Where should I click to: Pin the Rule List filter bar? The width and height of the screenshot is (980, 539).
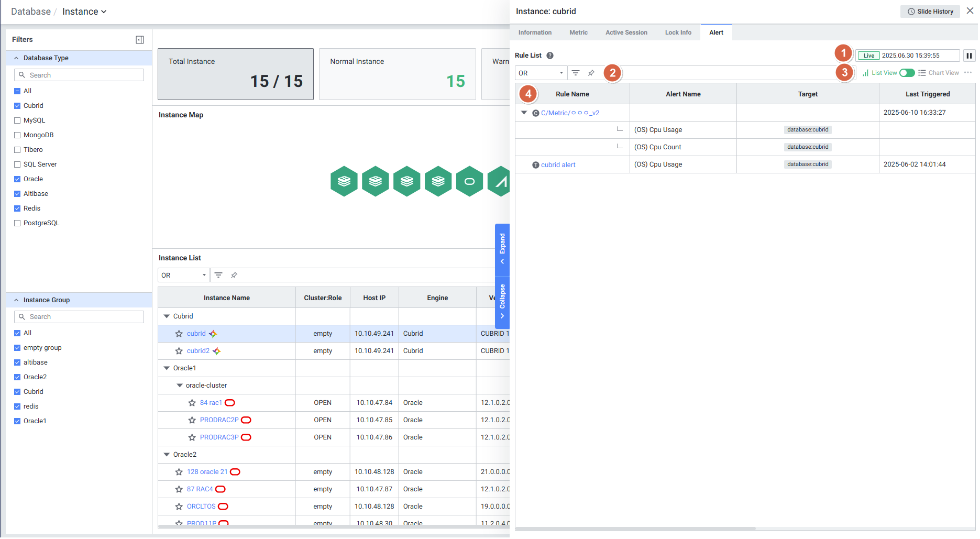tap(591, 73)
